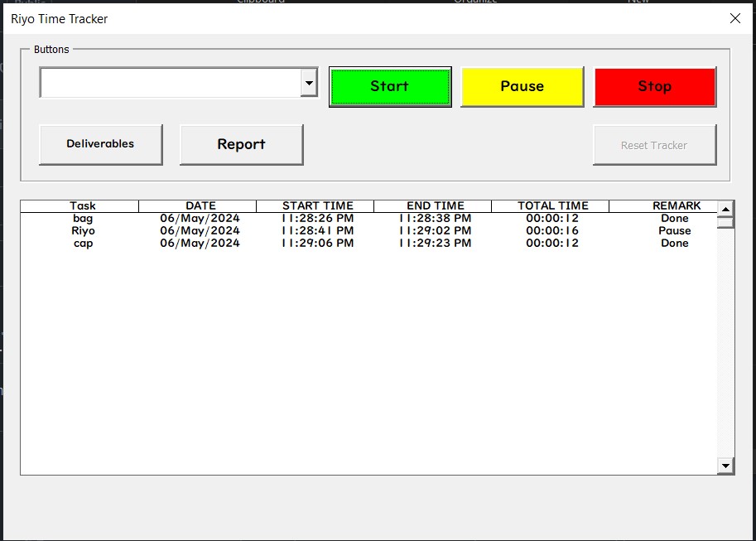The height and width of the screenshot is (541, 756).
Task: Click the red Stop button
Action: point(655,87)
